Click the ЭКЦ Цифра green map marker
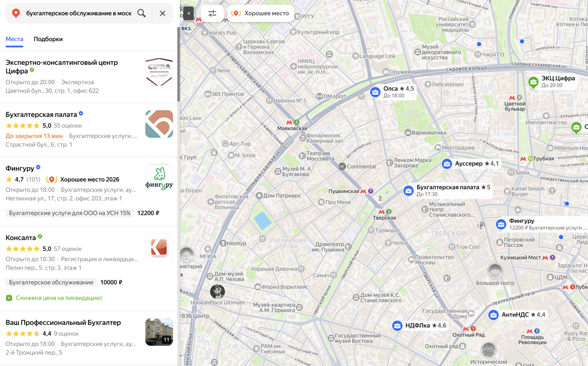This screenshot has height=366, width=588. click(533, 82)
